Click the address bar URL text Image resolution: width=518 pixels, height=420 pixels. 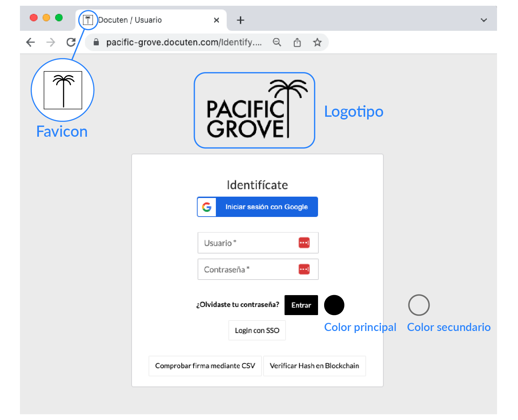click(184, 42)
